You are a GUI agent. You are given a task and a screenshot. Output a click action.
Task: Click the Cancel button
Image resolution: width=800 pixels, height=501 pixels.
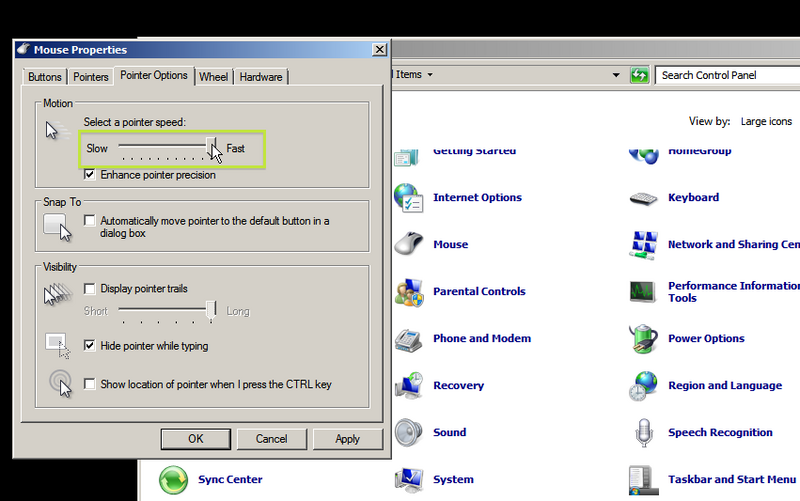point(271,439)
